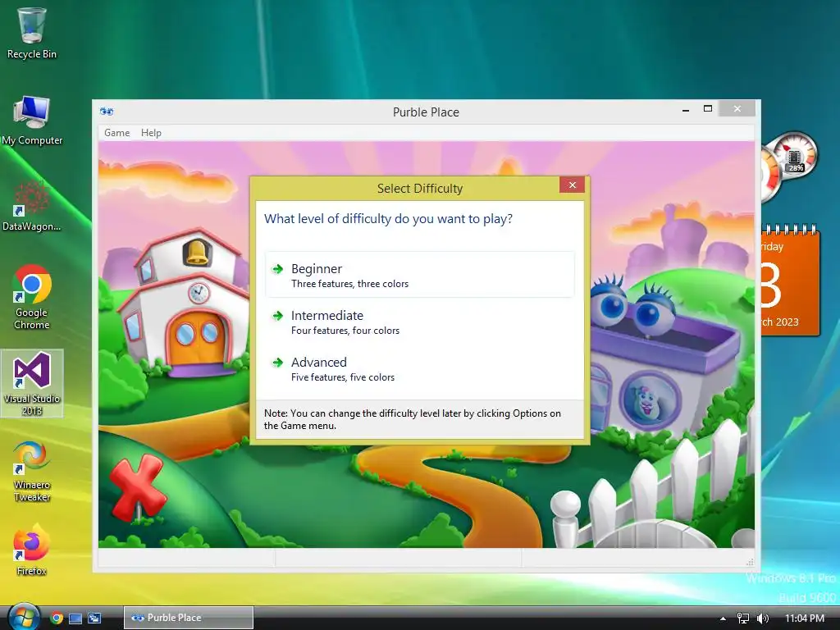
Task: Switch to Purble Place taskbar button
Action: pos(189,618)
